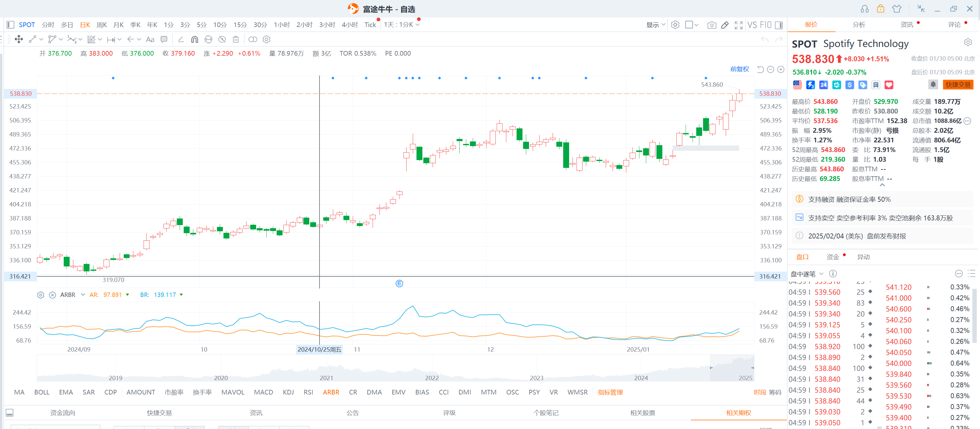Open the tick list view options icon
980x429 pixels.
(971, 274)
